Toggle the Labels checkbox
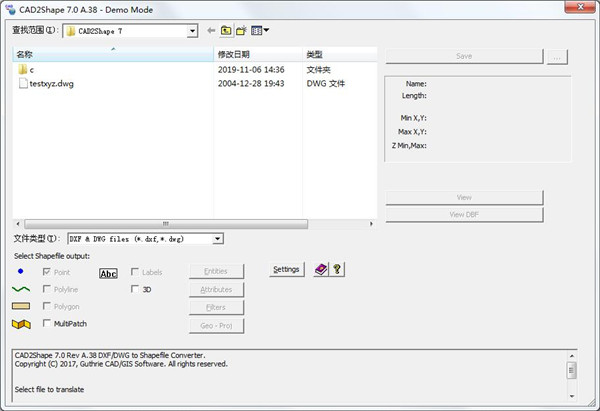 click(135, 272)
